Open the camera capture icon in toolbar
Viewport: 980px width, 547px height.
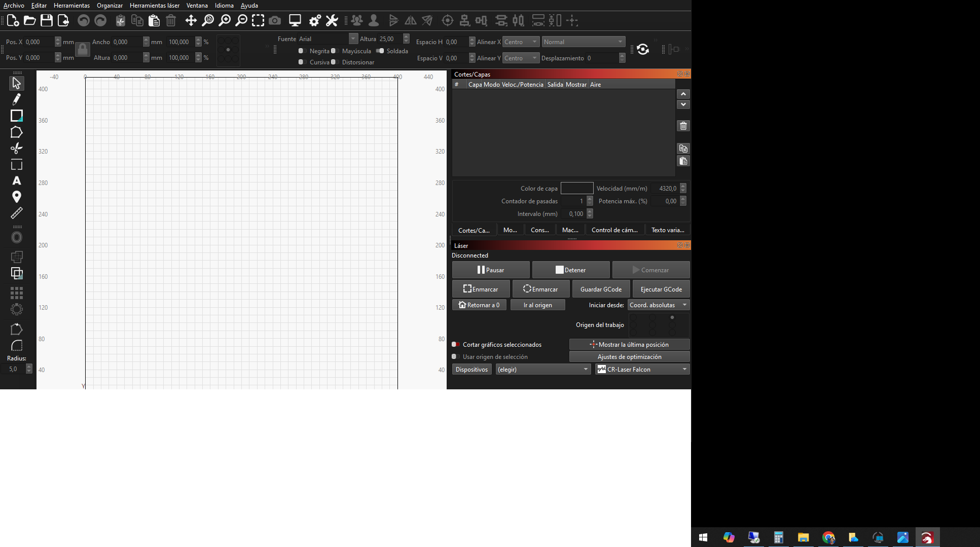tap(275, 21)
